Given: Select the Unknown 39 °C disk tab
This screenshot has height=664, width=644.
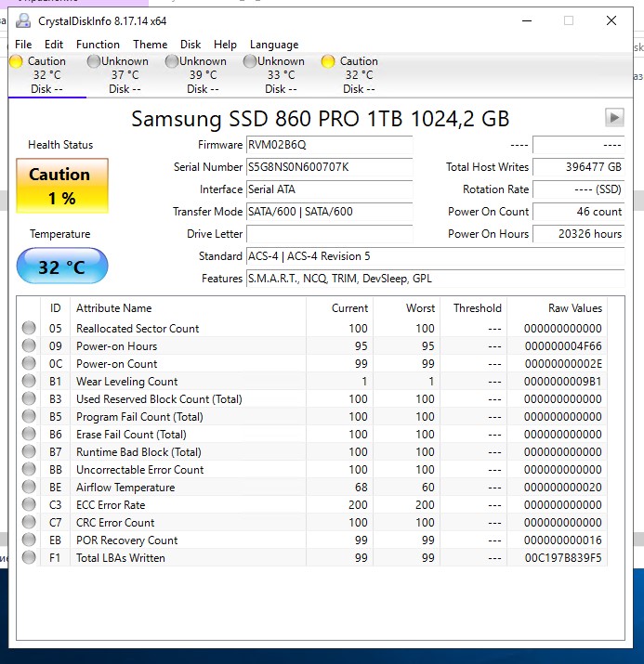Looking at the screenshot, I should pos(203,75).
